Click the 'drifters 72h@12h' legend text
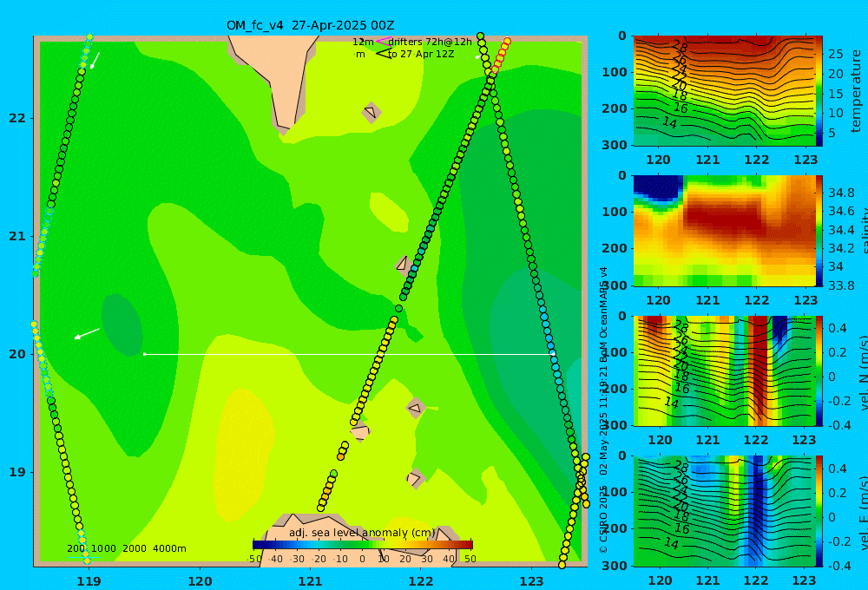The image size is (868, 590). click(x=431, y=42)
